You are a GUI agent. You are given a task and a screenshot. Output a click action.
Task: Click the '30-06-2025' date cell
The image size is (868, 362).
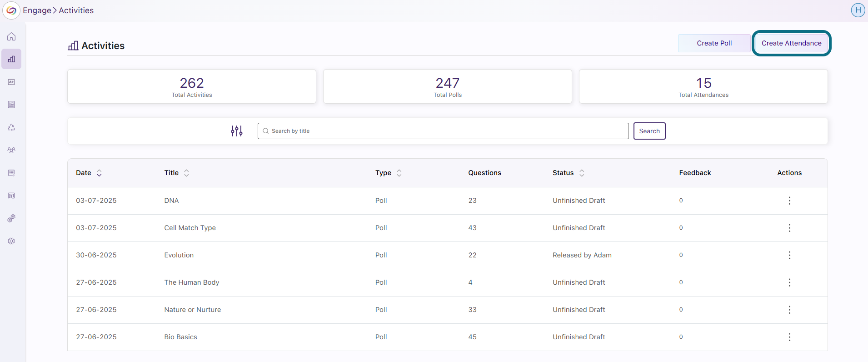96,255
